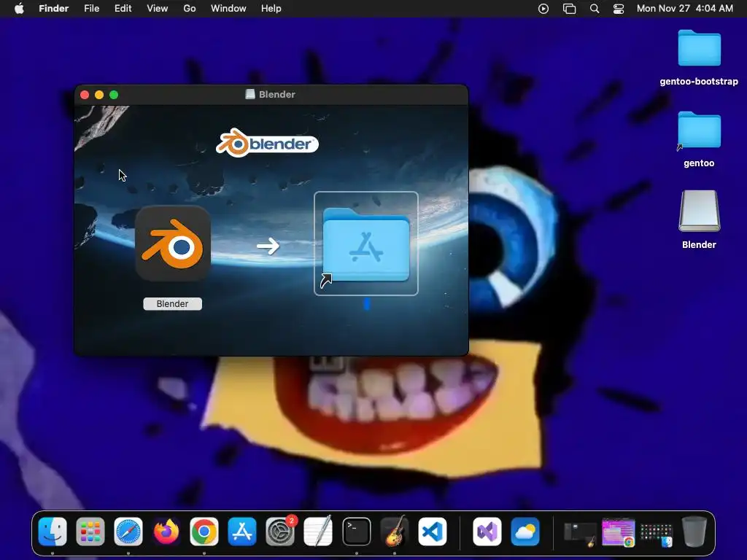
Task: Open TextEdit from the Dock
Action: tap(318, 532)
